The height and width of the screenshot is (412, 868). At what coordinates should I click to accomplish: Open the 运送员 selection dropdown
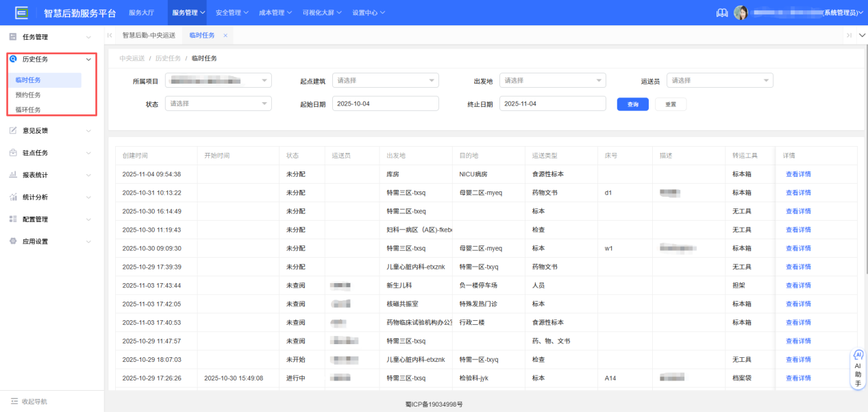[x=719, y=80]
